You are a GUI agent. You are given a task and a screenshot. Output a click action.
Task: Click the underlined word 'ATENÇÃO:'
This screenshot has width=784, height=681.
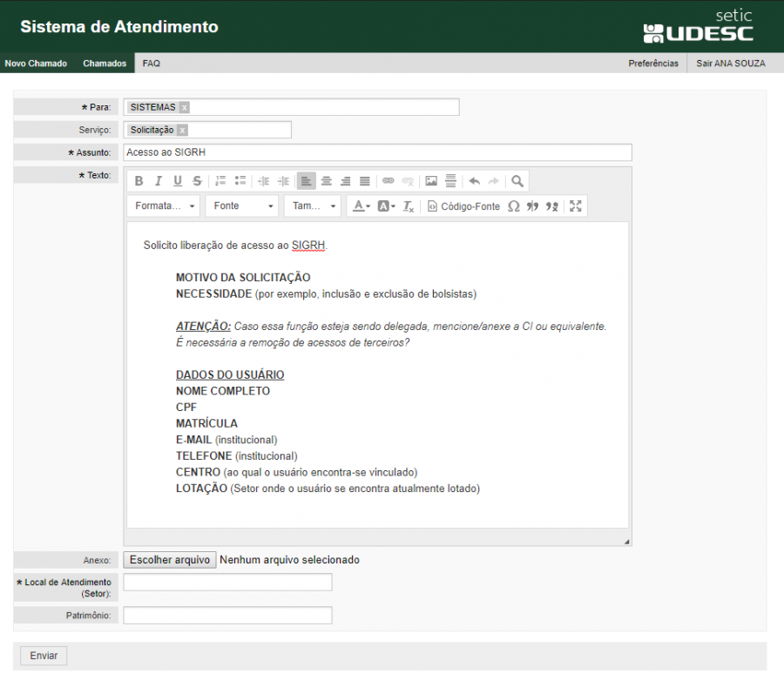(x=204, y=326)
